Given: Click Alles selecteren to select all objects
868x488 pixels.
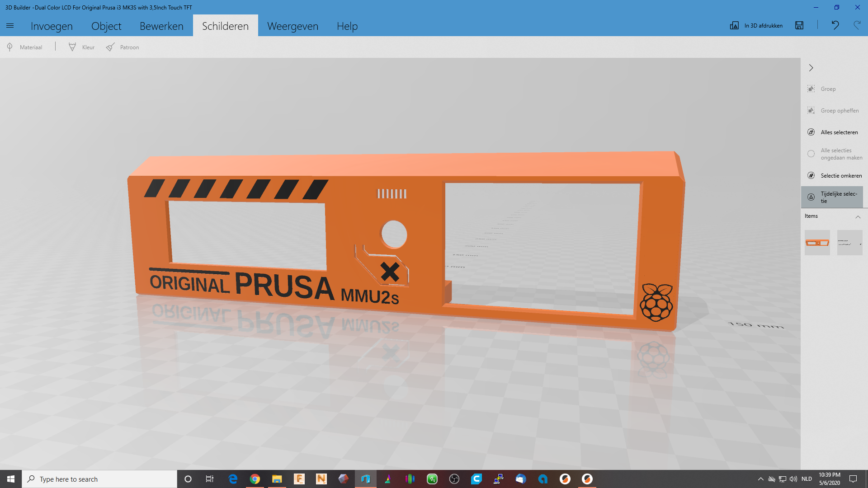Looking at the screenshot, I should tap(839, 132).
